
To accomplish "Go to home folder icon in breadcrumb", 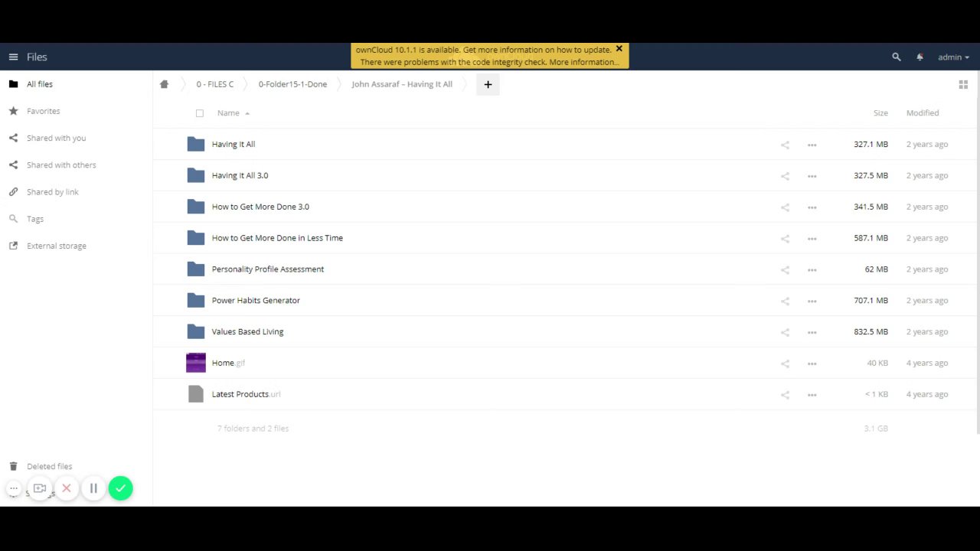I will coord(164,84).
